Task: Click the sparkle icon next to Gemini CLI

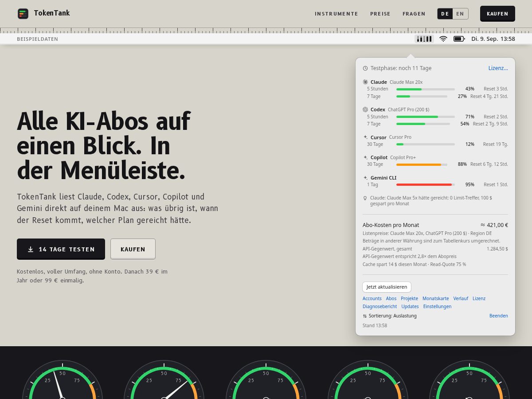Action: click(x=365, y=178)
